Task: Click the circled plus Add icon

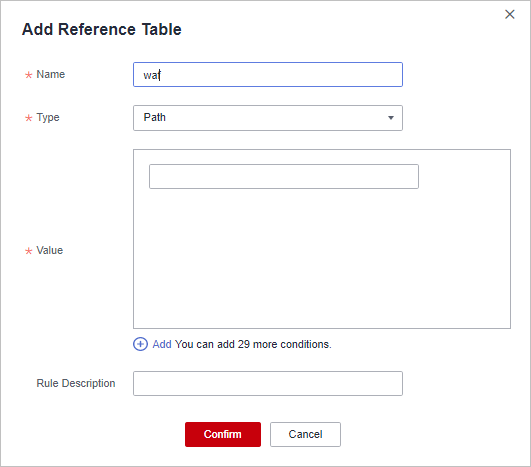Action: coord(140,344)
